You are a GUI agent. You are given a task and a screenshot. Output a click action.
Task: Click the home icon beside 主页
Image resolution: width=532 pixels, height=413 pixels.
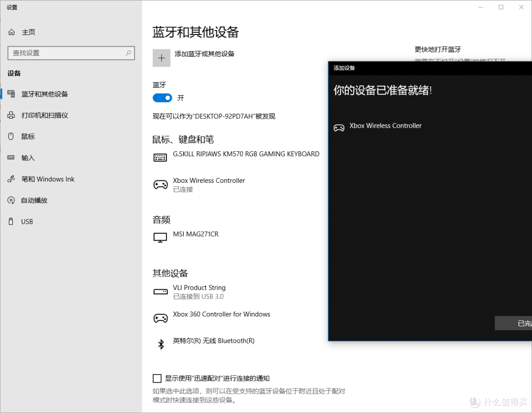tap(11, 32)
